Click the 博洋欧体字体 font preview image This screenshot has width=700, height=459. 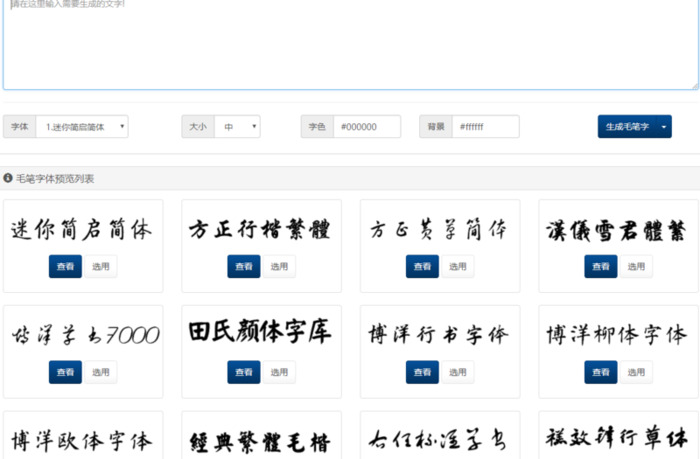82,441
